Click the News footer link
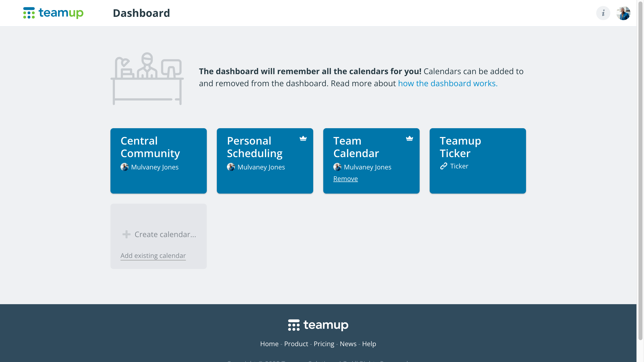The height and width of the screenshot is (362, 644). [348, 344]
